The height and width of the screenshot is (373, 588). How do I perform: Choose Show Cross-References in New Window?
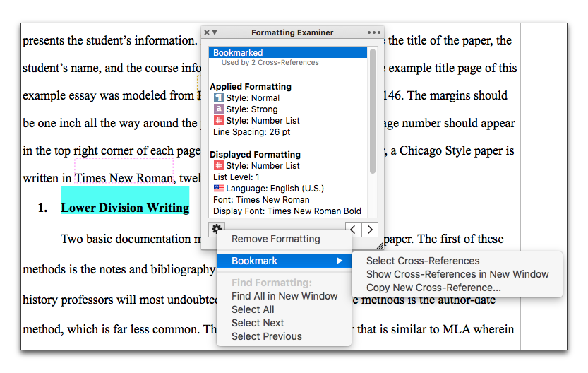[457, 274]
